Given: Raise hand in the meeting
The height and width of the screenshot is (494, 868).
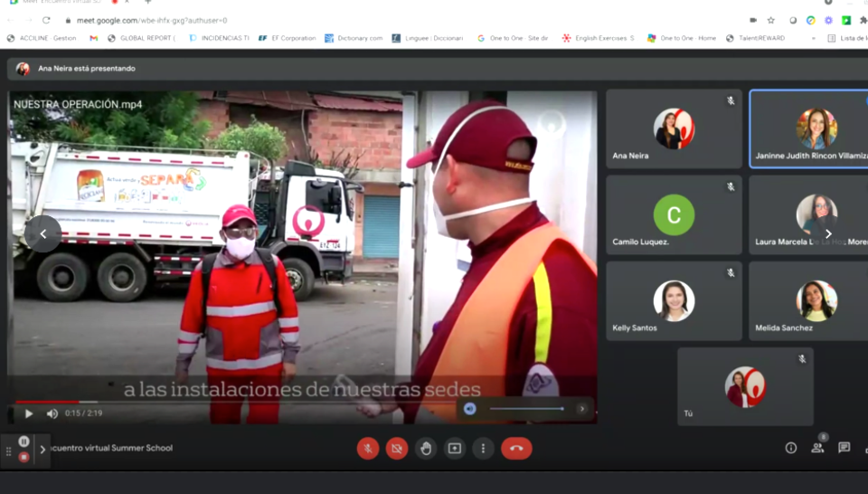Looking at the screenshot, I should (425, 449).
